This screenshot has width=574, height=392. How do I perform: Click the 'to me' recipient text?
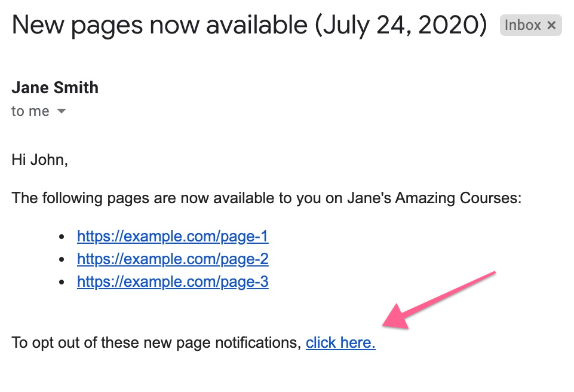pyautogui.click(x=30, y=111)
